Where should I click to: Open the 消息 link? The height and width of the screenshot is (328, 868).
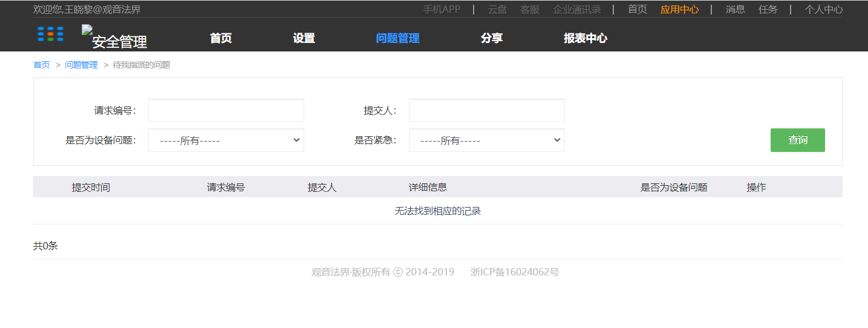736,9
